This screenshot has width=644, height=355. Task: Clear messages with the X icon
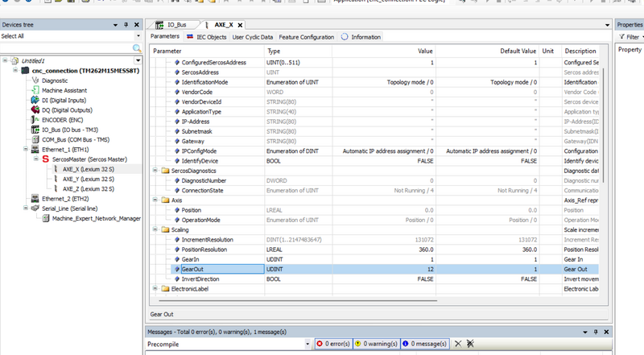(x=457, y=344)
